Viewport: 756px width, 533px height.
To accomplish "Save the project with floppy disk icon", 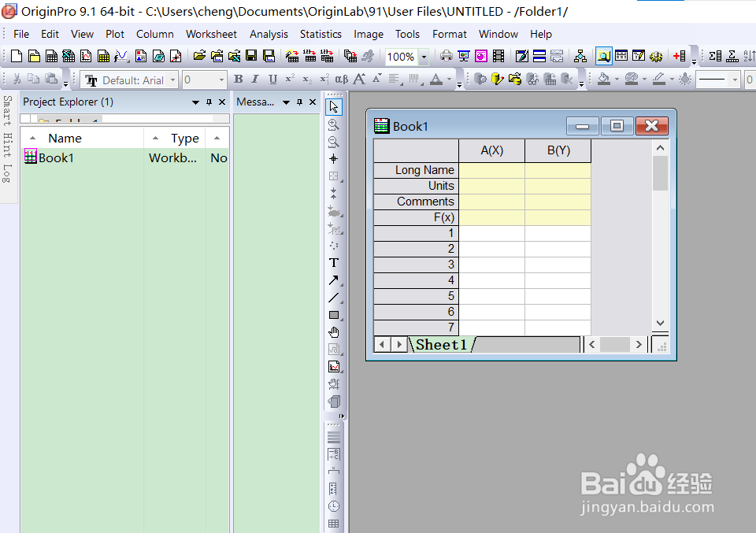I will tap(251, 57).
